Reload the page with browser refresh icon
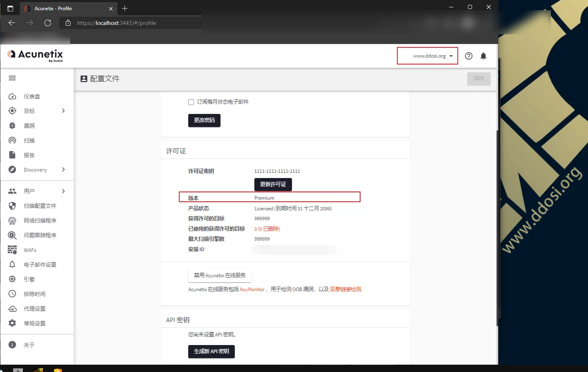 tap(48, 23)
